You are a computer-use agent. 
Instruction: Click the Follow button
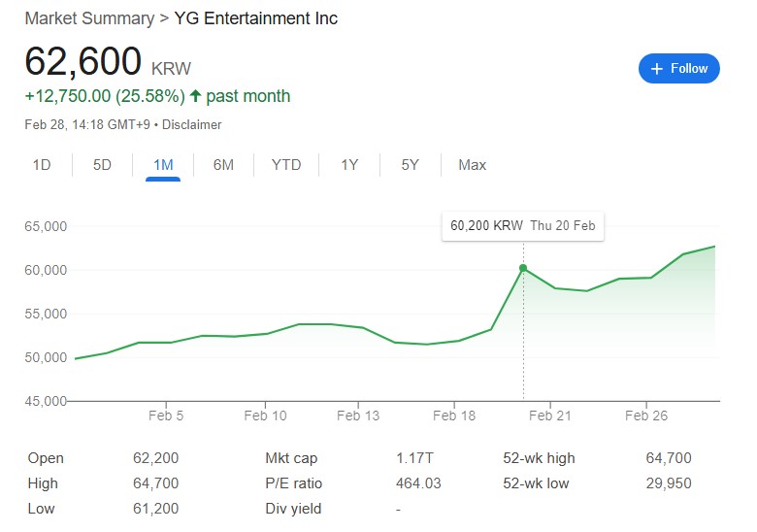(x=678, y=68)
